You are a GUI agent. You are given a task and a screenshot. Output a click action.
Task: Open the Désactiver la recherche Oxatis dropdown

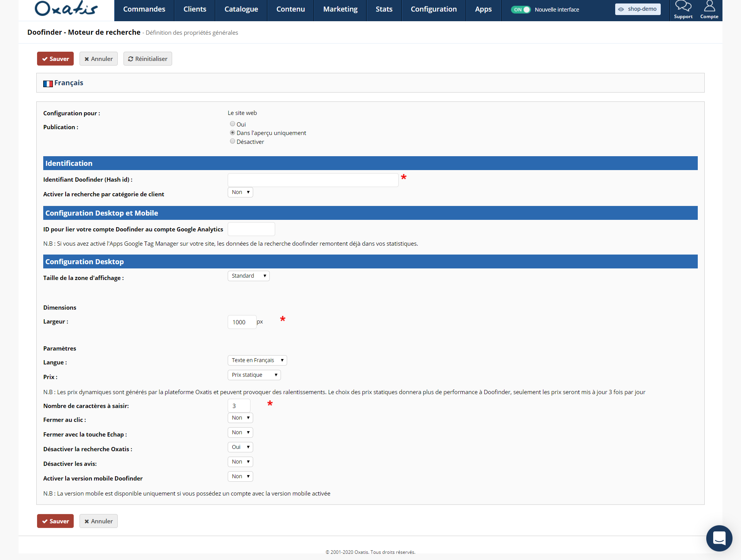[240, 447]
